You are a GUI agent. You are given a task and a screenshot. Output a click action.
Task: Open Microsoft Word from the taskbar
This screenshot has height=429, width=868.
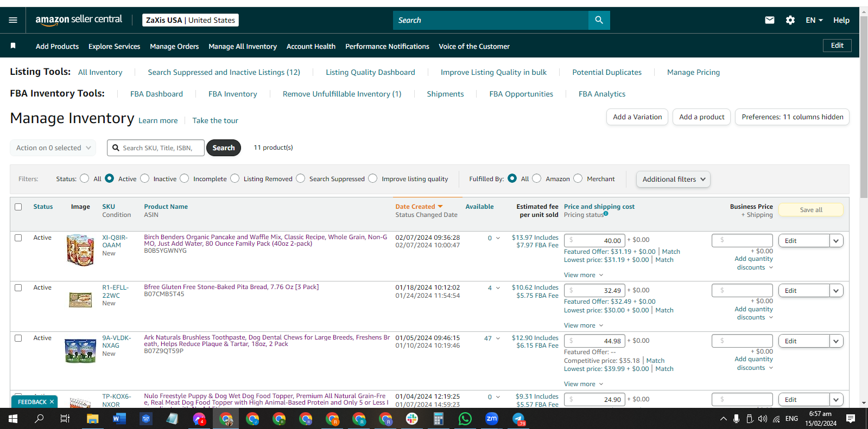tap(119, 419)
